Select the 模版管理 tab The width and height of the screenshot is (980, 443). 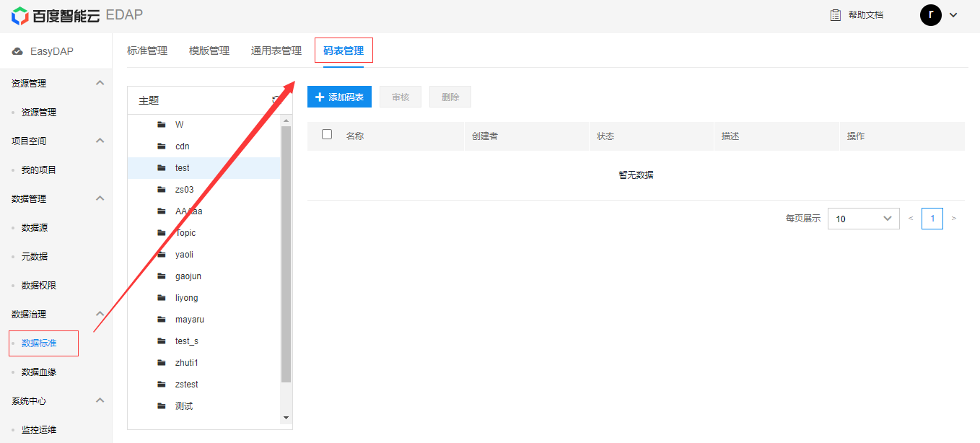pos(209,51)
